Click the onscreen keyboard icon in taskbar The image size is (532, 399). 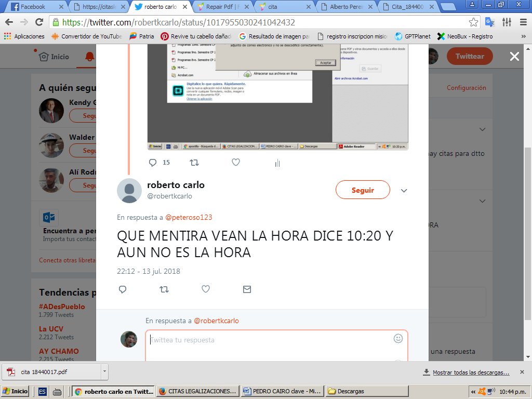pos(57,392)
